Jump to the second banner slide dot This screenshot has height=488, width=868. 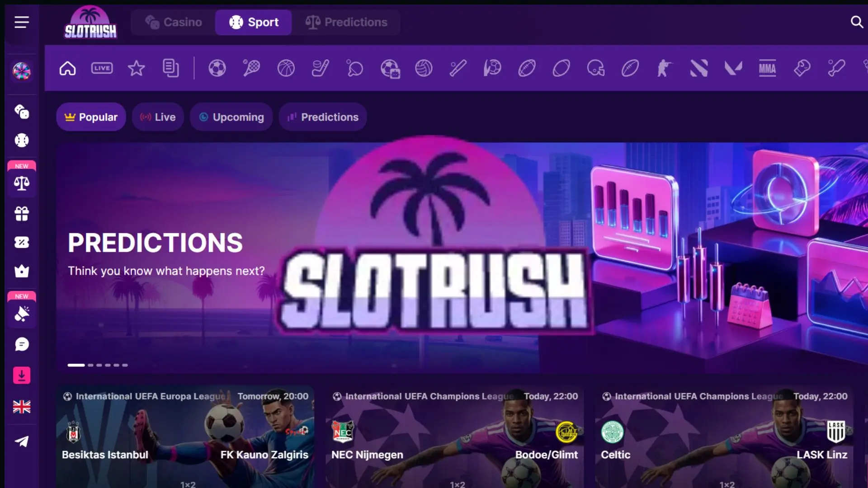pyautogui.click(x=90, y=365)
